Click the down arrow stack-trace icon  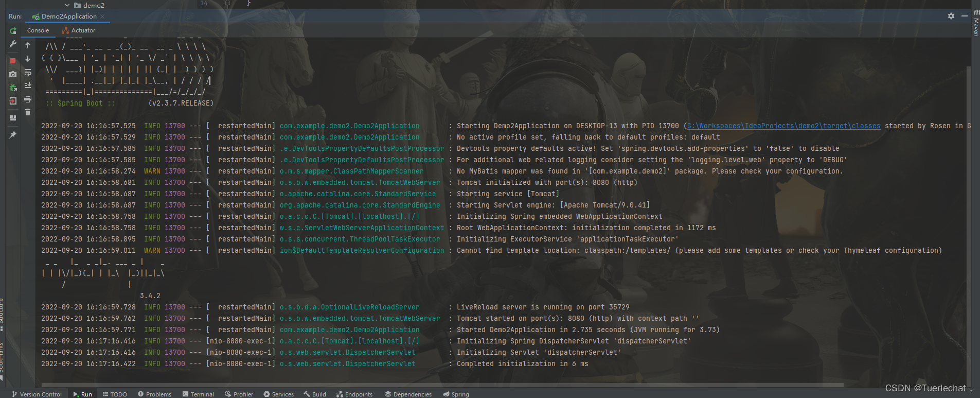tap(28, 59)
